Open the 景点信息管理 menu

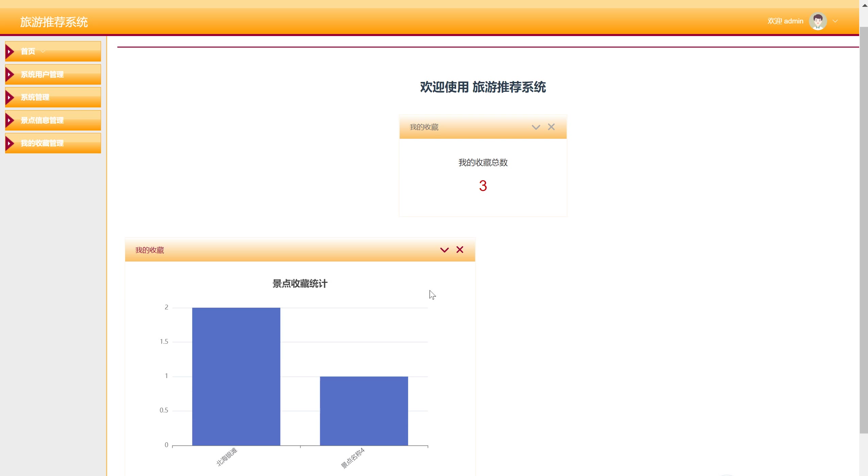(x=42, y=120)
